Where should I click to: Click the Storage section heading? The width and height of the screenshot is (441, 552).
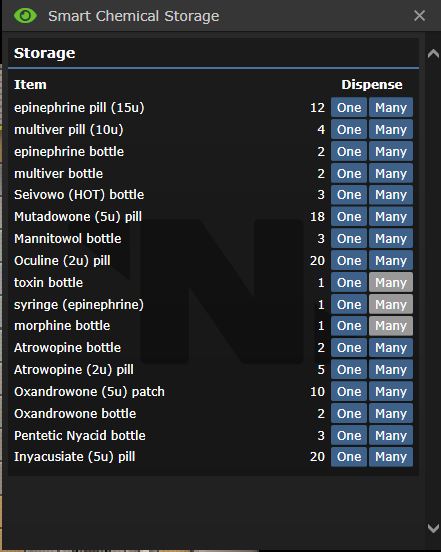click(x=45, y=53)
